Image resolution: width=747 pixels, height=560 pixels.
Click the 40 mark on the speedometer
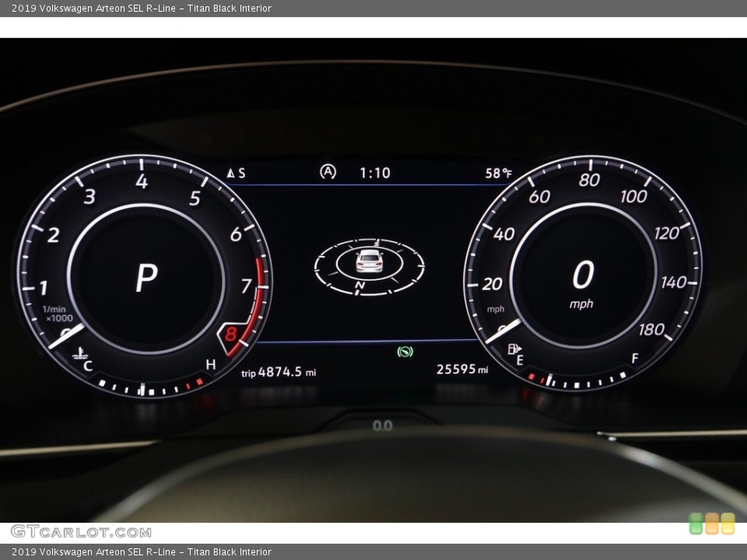coord(504,234)
